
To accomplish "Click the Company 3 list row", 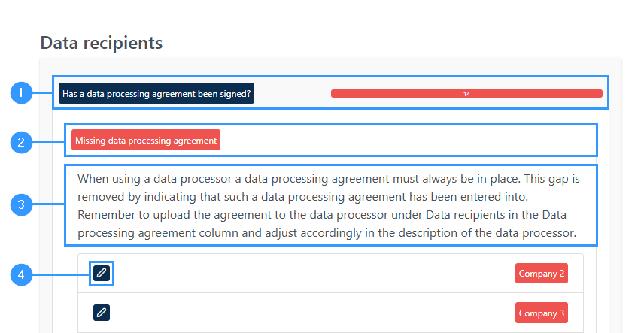I will pyautogui.click(x=330, y=313).
